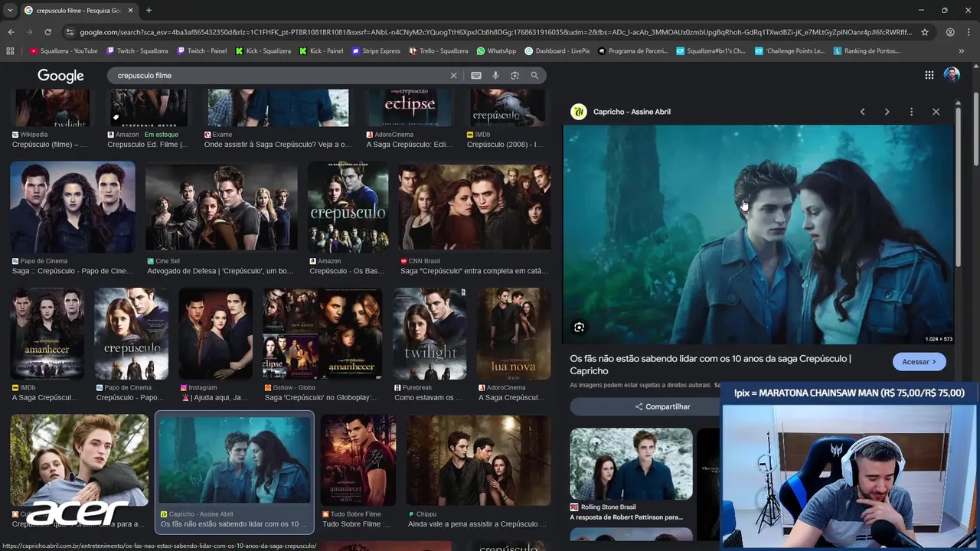The width and height of the screenshot is (980, 551).
Task: Open the Papo de Cinema Saga Crepúsculo thumbnail
Action: click(73, 206)
